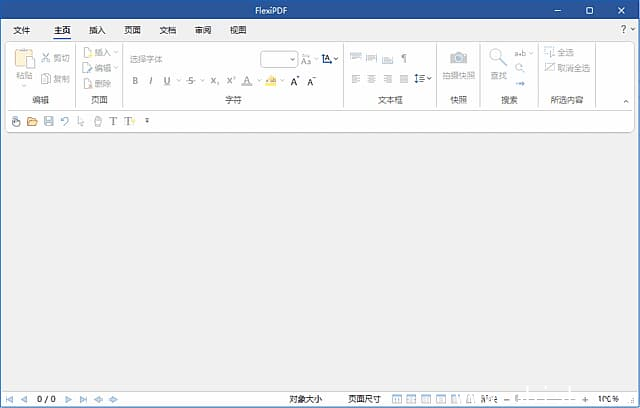Select the hand pan tool icon
Viewport: 640px width, 408px height.
point(98,121)
